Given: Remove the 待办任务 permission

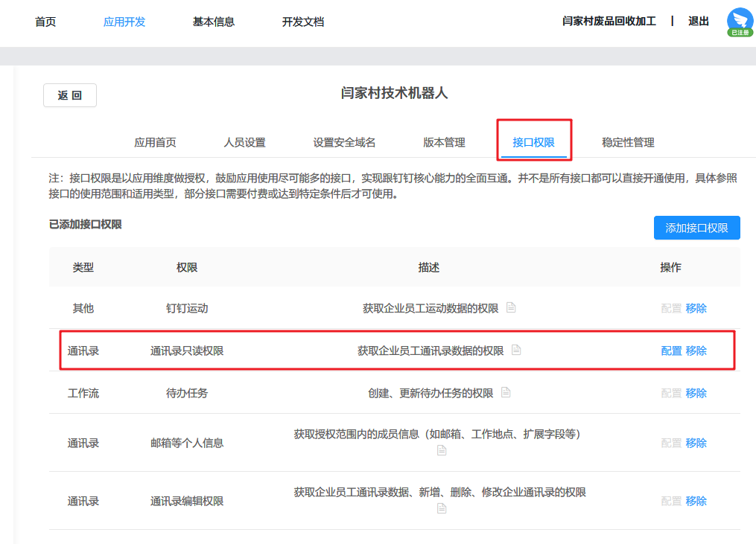Looking at the screenshot, I should 696,393.
